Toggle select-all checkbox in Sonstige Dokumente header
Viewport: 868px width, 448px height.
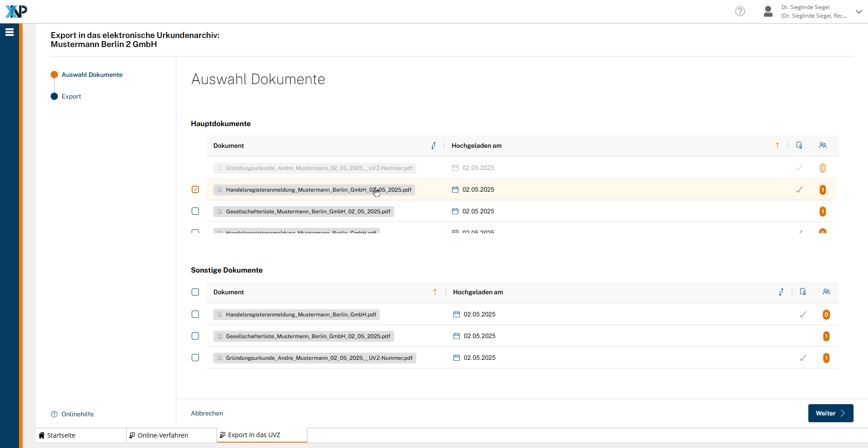[195, 292]
